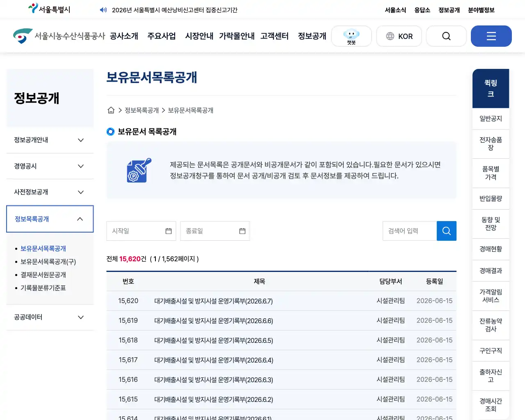Open 주요사업 main menu
The height and width of the screenshot is (420, 525).
pos(162,36)
